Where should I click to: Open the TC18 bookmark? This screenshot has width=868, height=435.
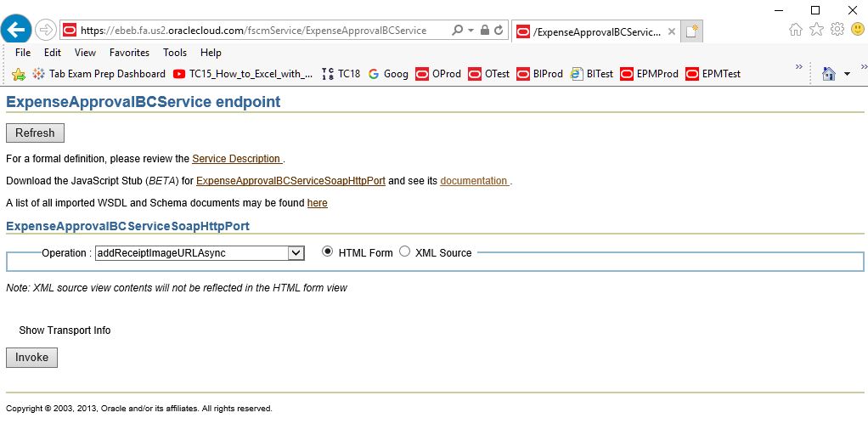coord(341,74)
